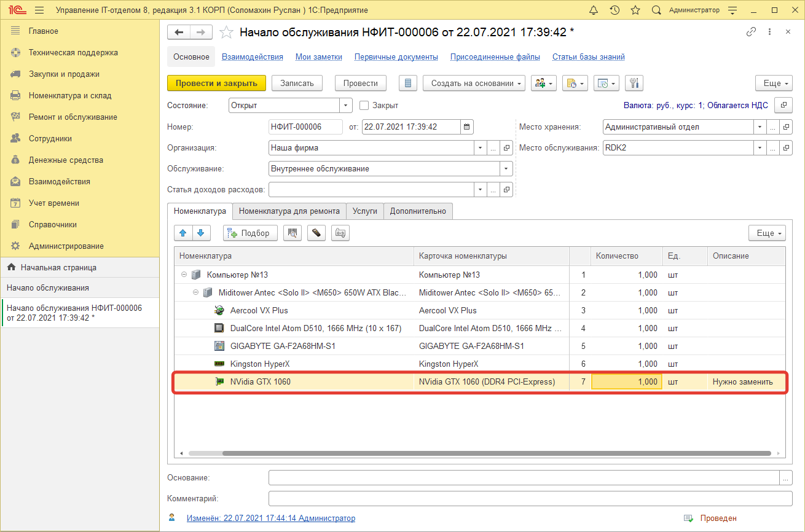The image size is (805, 532).
Task: Open Создать на основании dropdown menu
Action: [x=474, y=83]
